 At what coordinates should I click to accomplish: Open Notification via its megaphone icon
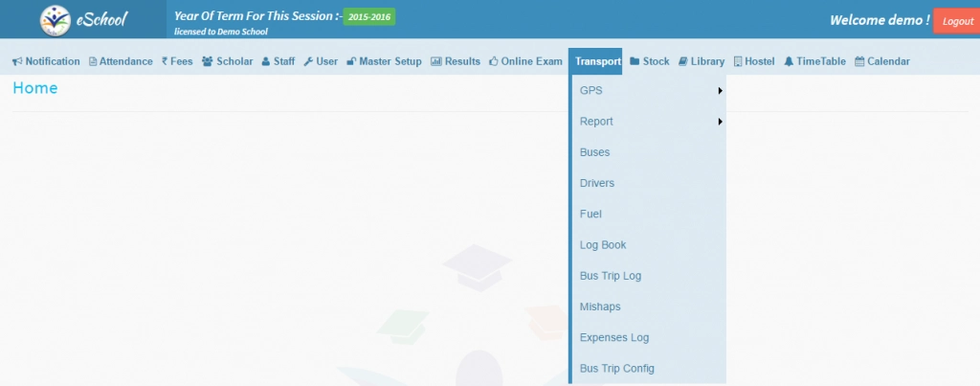coord(17,61)
